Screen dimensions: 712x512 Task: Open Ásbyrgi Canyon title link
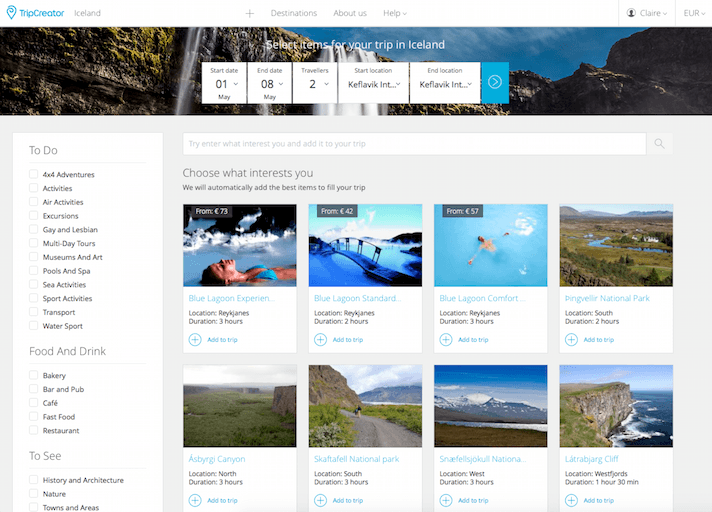click(x=217, y=459)
